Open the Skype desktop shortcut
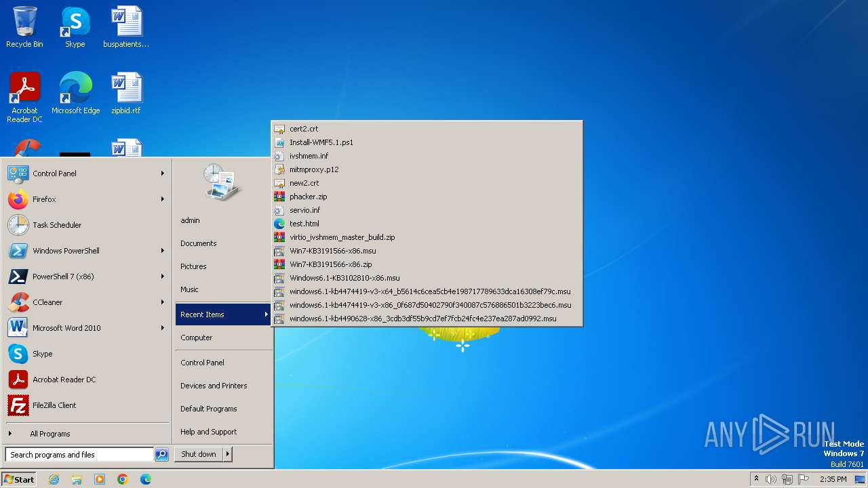 75,27
